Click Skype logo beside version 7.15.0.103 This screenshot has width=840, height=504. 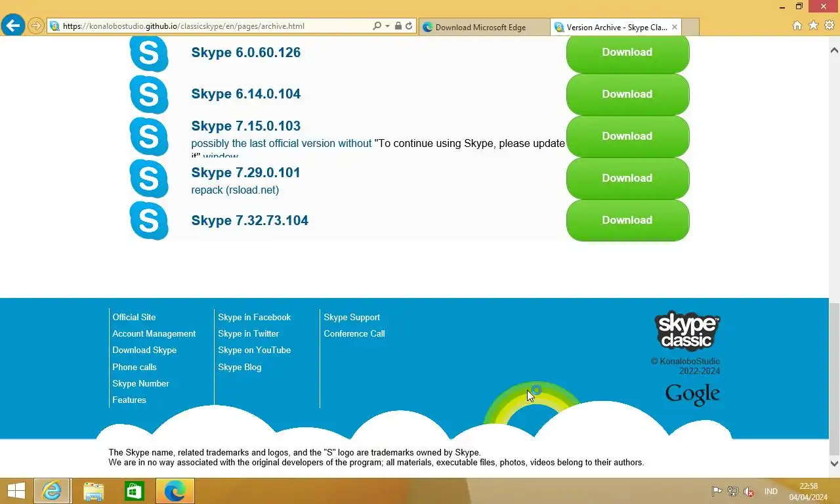coord(149,136)
